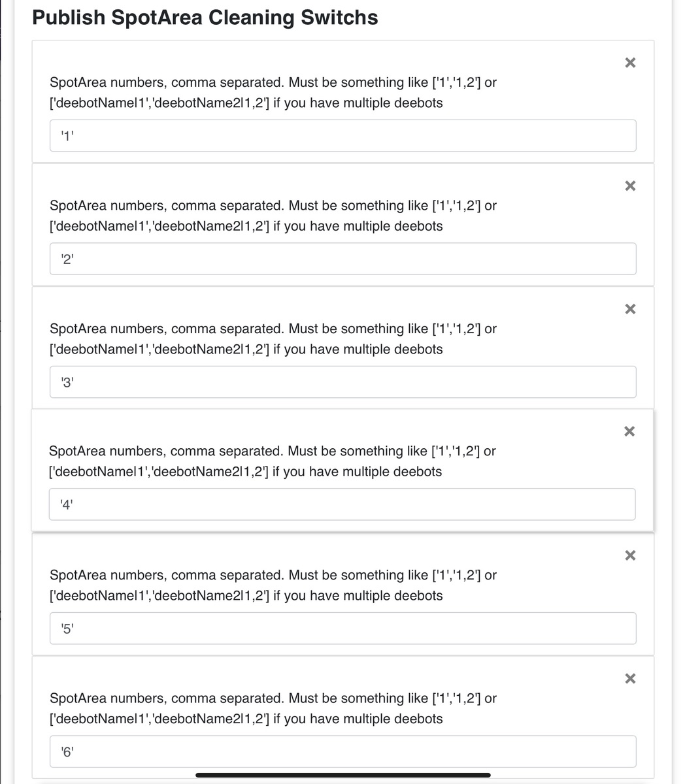Click the Publish SpotArea Cleaning Switchs heading
685x784 pixels.
205,18
